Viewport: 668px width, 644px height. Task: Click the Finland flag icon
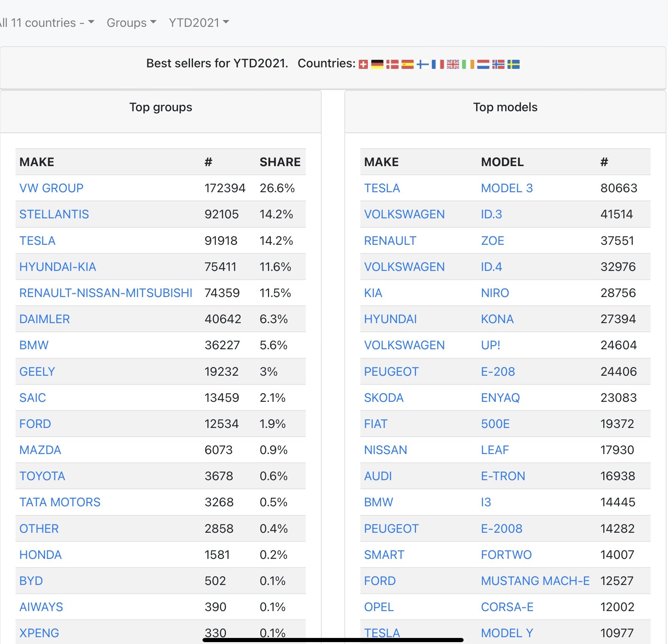(422, 64)
